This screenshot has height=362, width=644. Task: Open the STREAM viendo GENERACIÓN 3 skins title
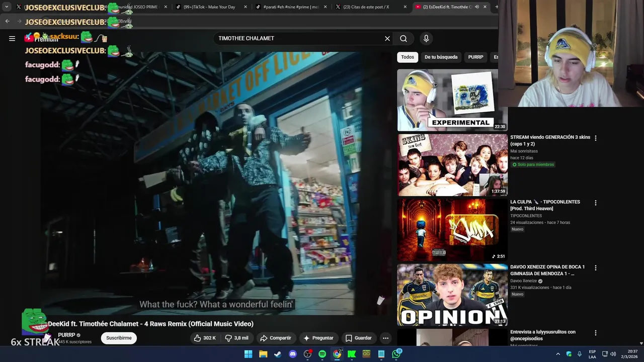550,140
